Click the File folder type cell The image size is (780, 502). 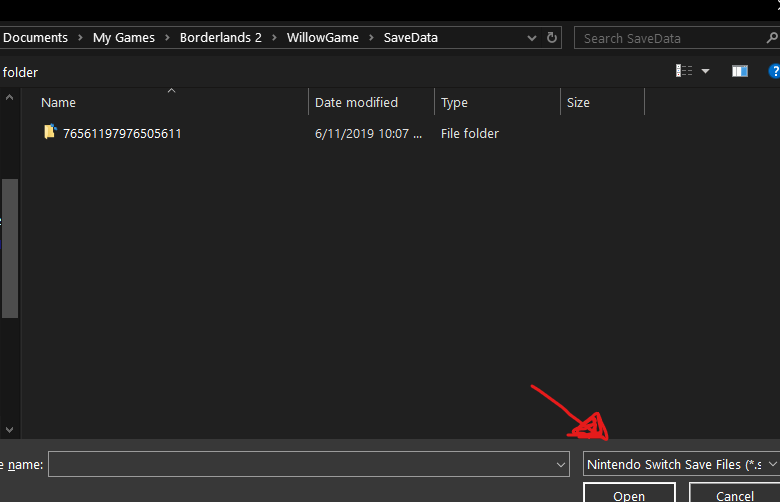(470, 133)
